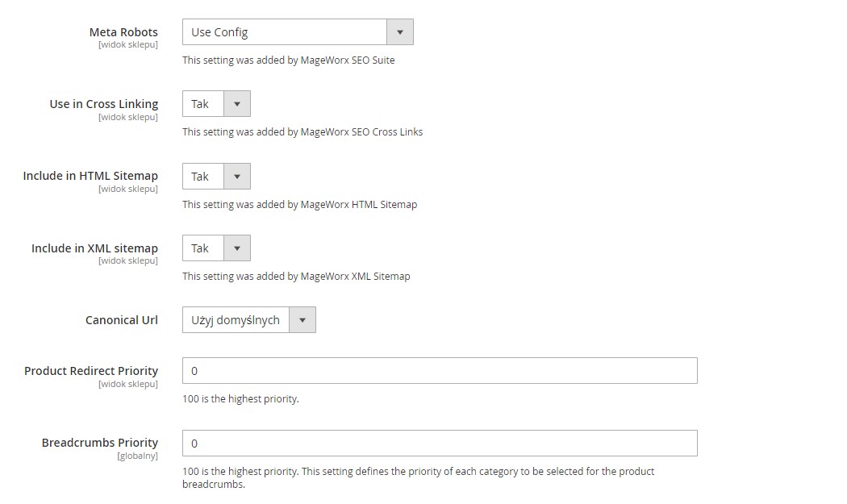
Task: Click 'Tak' value for Include in XML sitemap
Action: coord(202,248)
